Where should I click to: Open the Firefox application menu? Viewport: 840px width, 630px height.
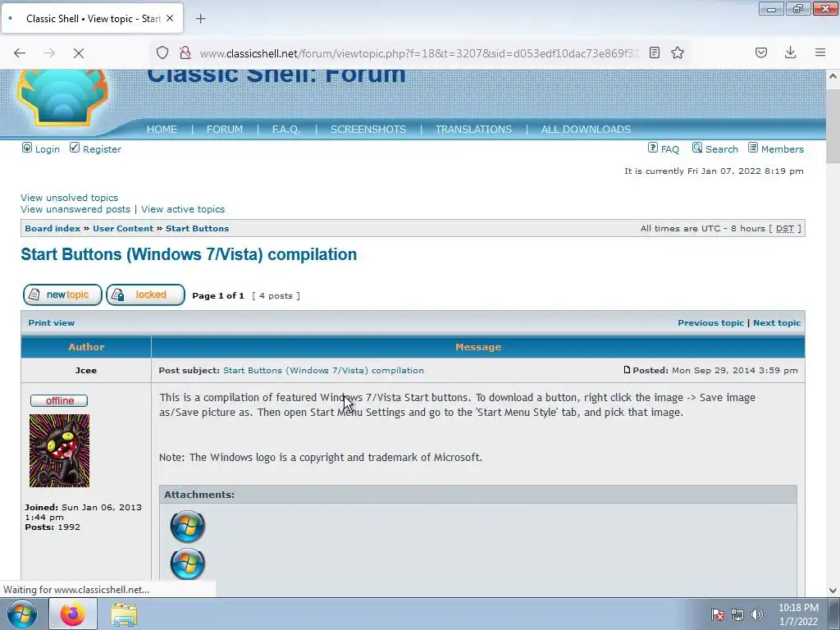820,52
